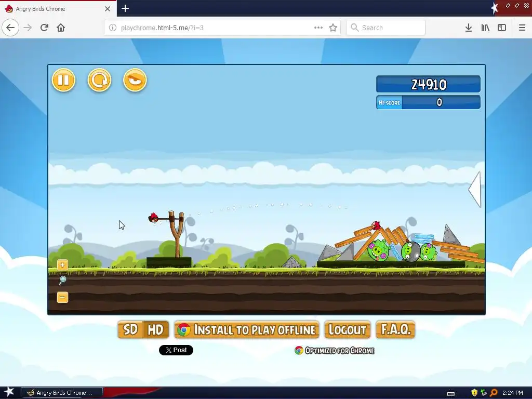
Task: Open the hamburger application menu
Action: pos(522,28)
